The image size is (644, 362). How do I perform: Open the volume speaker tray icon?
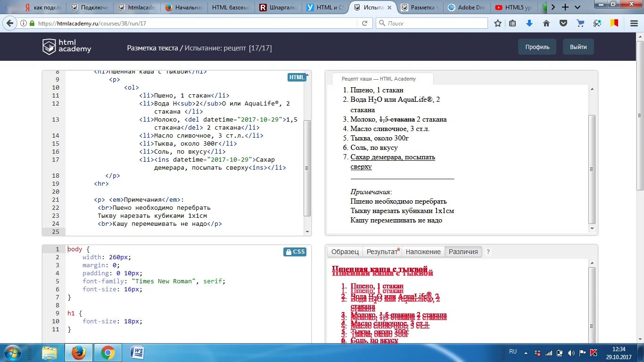pyautogui.click(x=571, y=353)
